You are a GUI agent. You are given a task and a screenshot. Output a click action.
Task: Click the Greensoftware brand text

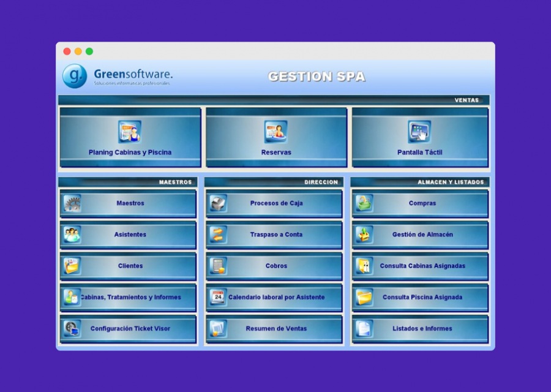coord(133,74)
